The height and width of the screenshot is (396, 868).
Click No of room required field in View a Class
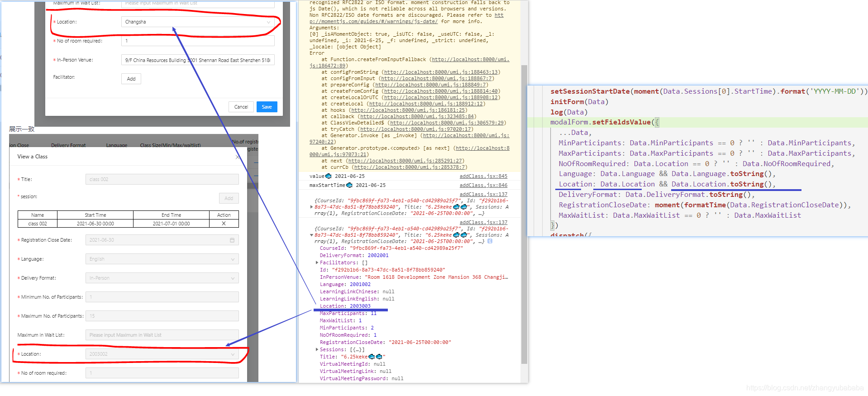162,373
